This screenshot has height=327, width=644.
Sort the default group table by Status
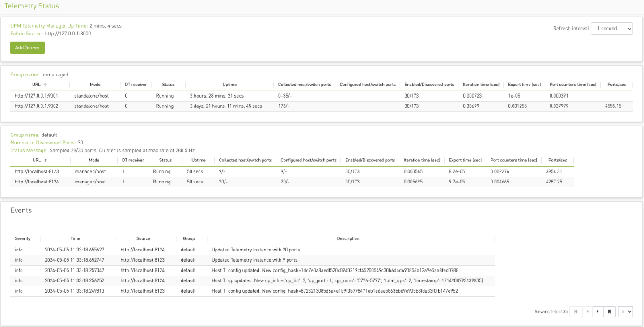165,160
